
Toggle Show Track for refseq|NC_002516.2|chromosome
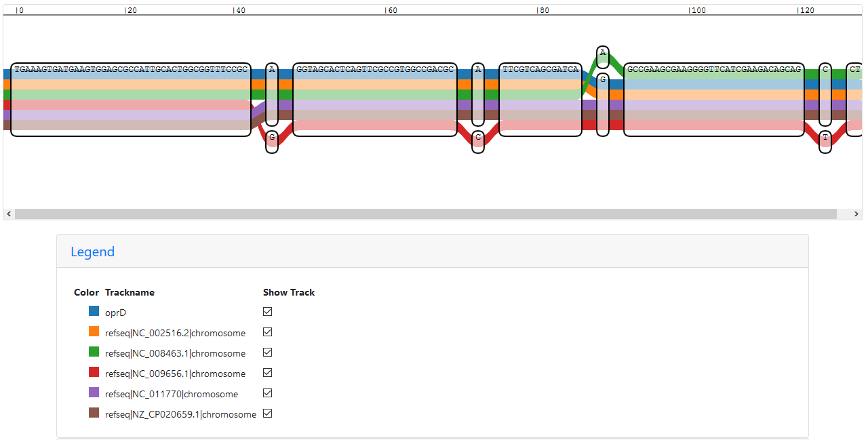coord(267,332)
